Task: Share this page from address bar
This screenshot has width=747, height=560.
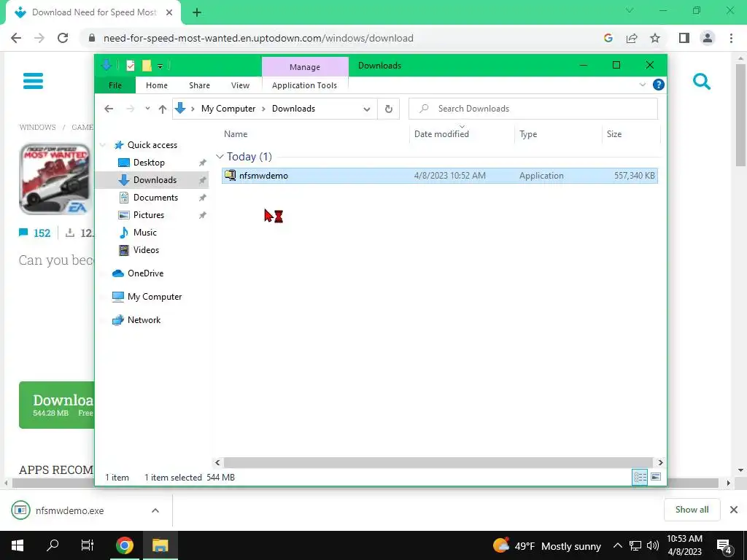Action: click(x=632, y=38)
